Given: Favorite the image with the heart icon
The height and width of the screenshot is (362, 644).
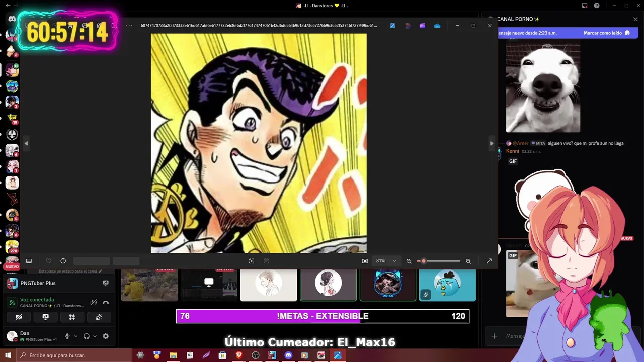Looking at the screenshot, I should tap(48, 261).
